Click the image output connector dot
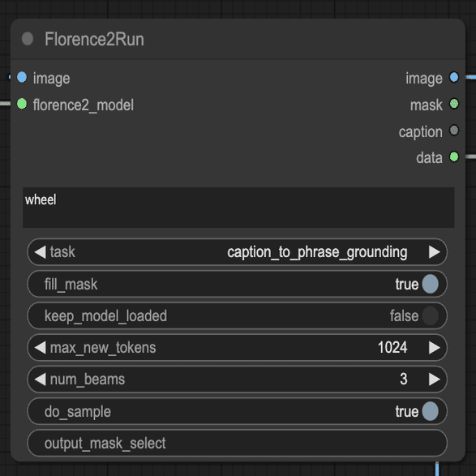476x476 pixels. [x=454, y=77]
